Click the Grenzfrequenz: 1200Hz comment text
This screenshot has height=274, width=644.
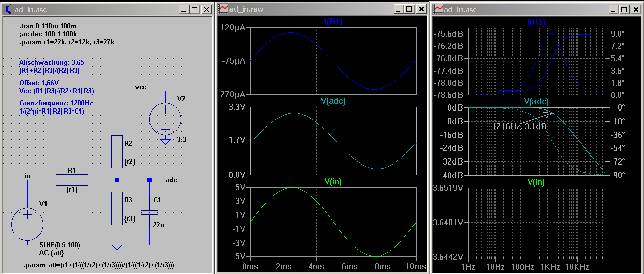click(56, 102)
